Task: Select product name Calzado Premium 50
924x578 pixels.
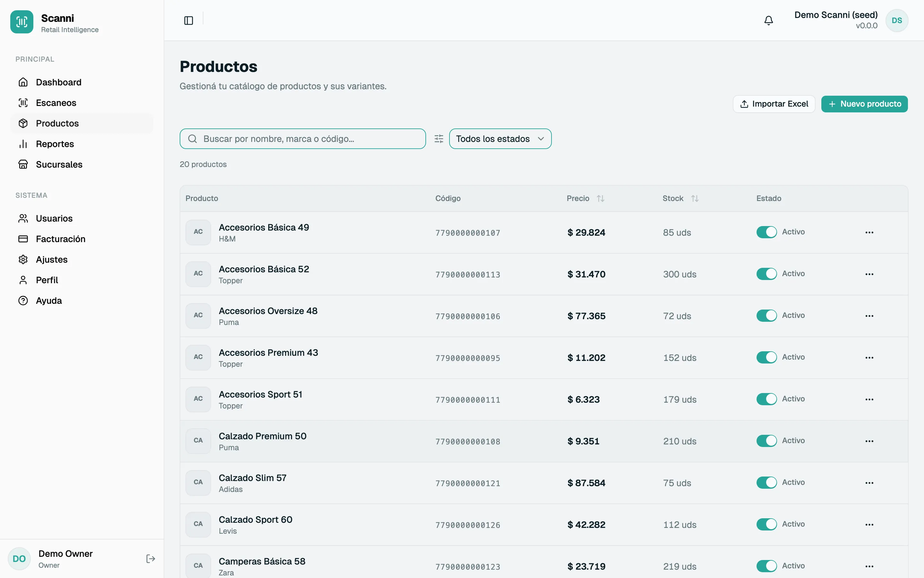Action: point(263,436)
